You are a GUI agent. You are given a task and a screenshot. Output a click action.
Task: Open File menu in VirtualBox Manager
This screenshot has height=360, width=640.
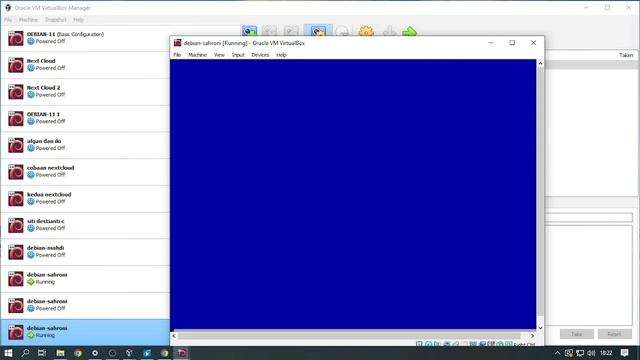tap(8, 20)
